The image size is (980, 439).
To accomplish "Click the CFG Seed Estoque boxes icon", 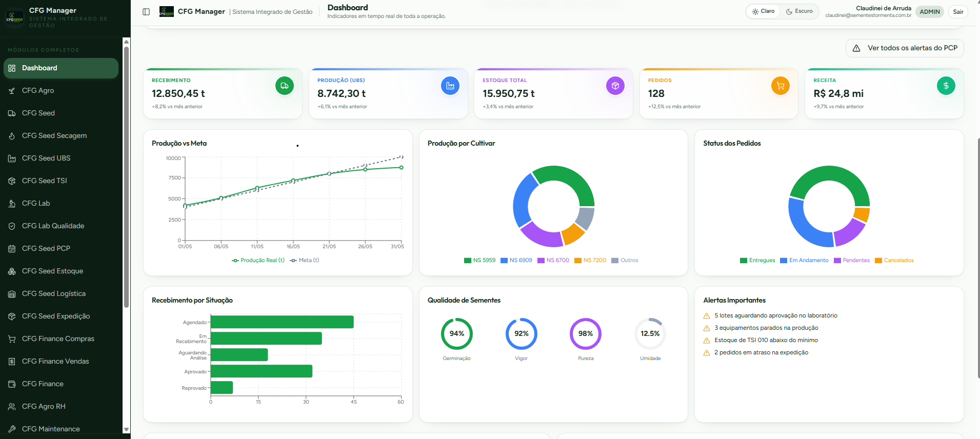I will point(12,271).
